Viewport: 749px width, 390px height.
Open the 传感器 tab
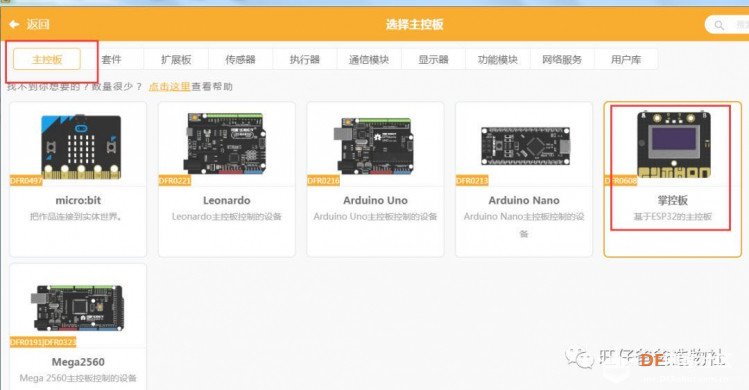(240, 59)
